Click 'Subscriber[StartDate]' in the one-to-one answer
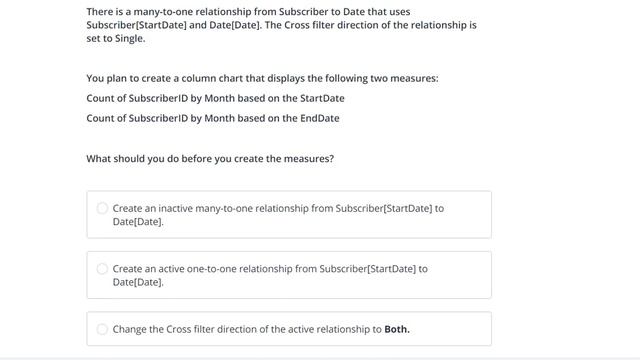640x360 pixels. [367, 269]
